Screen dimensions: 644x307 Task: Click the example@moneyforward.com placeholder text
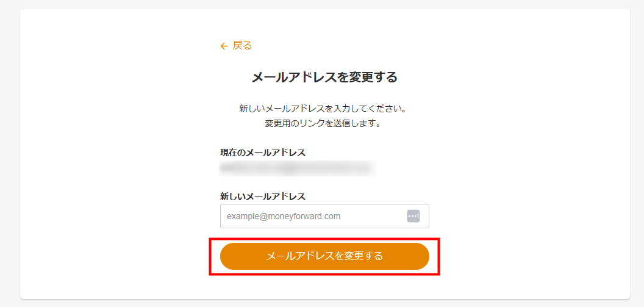284,216
